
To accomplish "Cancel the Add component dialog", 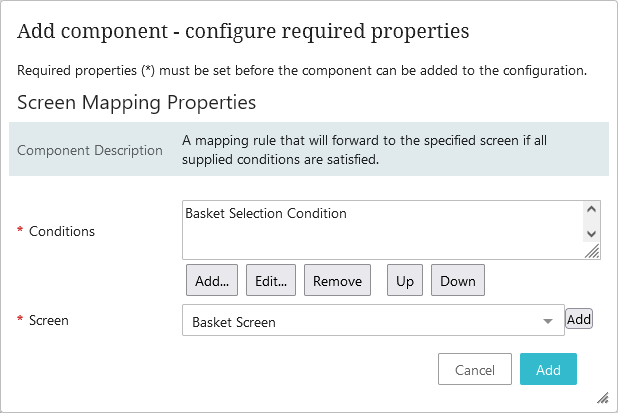I will click(x=475, y=370).
